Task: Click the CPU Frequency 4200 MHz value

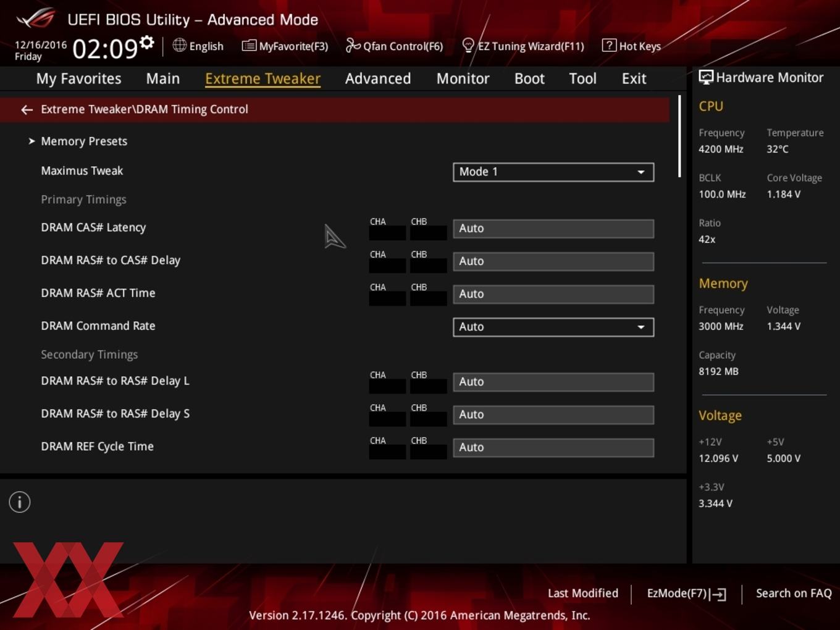Action: [721, 149]
